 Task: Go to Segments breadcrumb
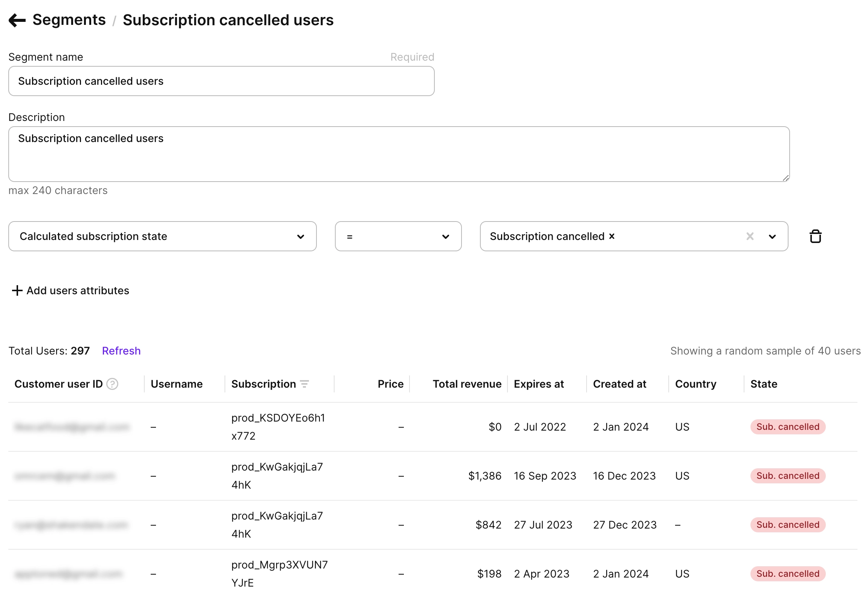tap(69, 20)
